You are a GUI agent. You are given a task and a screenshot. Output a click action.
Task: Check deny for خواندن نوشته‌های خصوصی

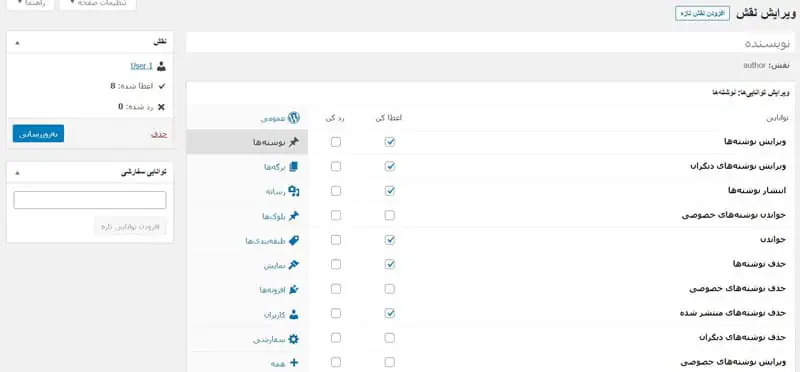(336, 215)
